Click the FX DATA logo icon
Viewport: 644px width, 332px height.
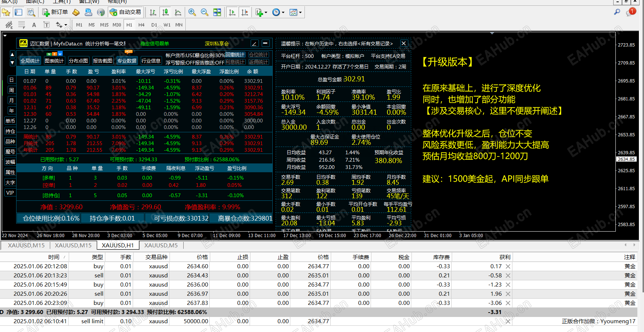click(23, 43)
